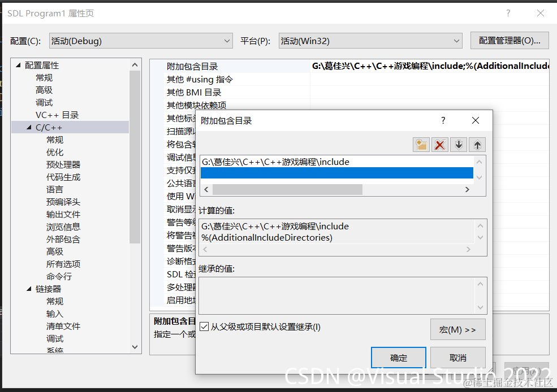Select 代码生成 tree item
The width and height of the screenshot is (557, 392).
tap(63, 177)
